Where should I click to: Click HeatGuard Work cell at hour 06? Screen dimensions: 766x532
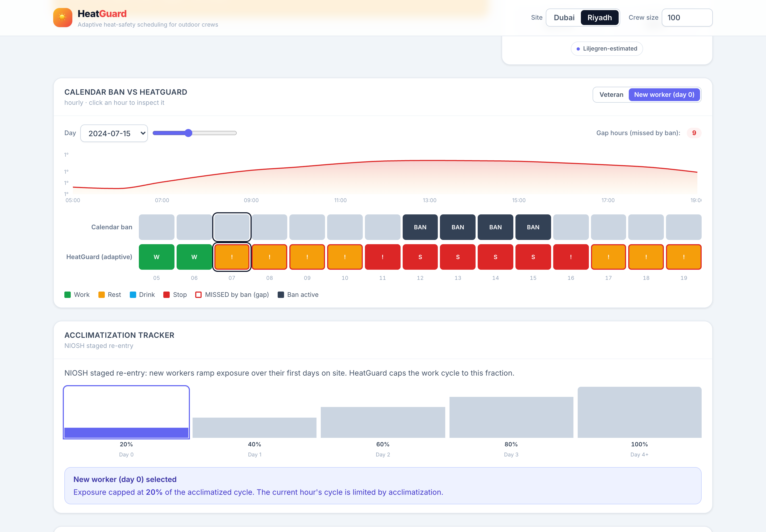194,257
